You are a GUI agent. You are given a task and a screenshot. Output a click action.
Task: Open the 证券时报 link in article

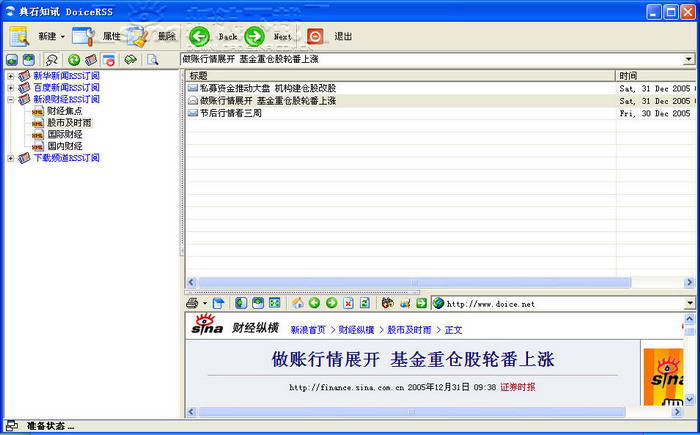518,387
